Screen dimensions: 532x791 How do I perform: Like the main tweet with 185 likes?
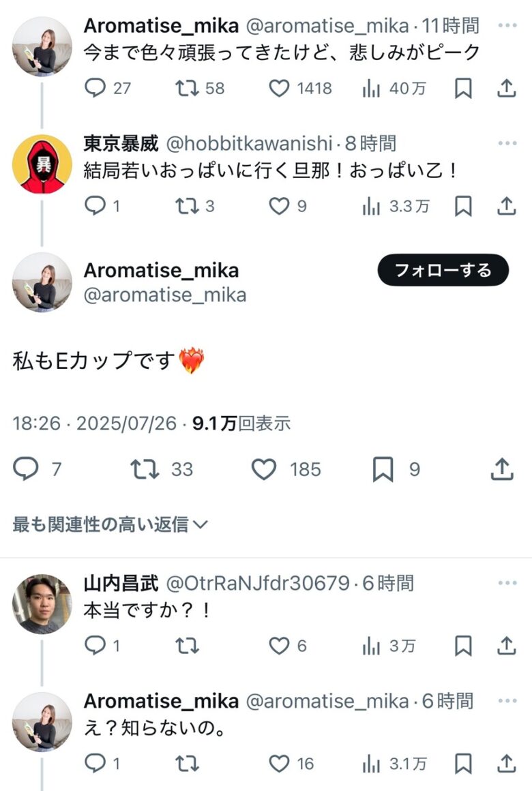point(264,469)
